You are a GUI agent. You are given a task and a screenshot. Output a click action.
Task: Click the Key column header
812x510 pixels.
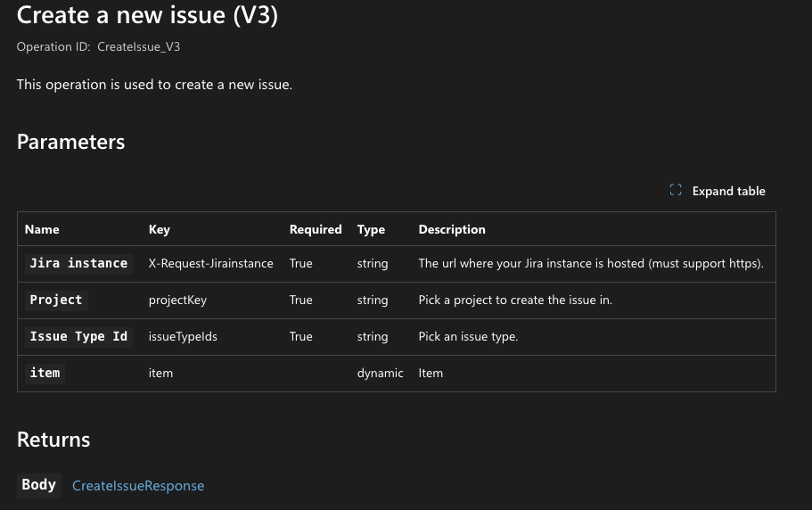159,229
